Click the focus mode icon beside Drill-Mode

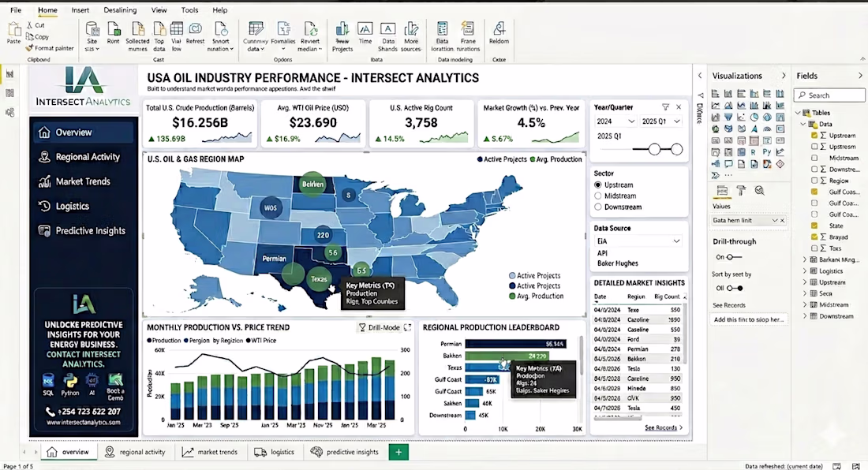tap(407, 327)
